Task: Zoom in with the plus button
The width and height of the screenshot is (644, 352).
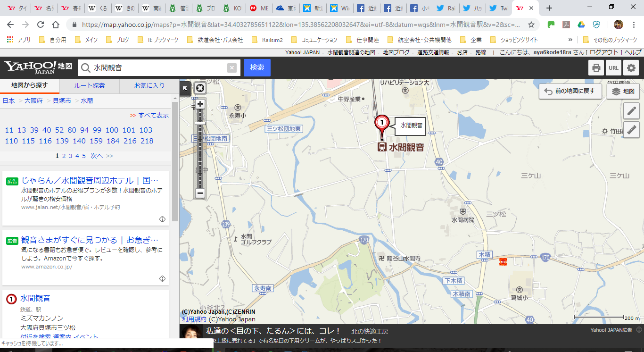Action: pos(200,104)
